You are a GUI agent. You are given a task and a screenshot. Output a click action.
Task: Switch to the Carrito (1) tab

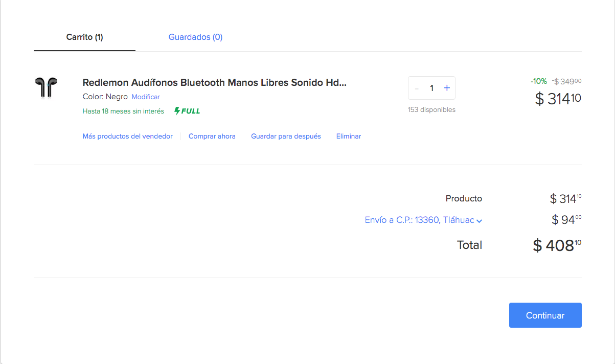(x=84, y=37)
